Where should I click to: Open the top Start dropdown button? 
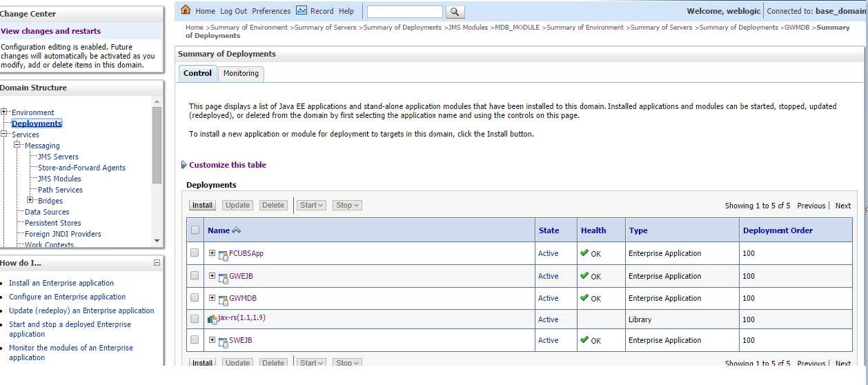pyautogui.click(x=313, y=205)
